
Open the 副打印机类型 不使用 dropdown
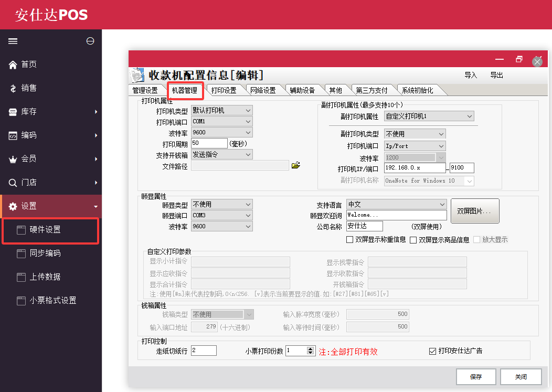(415, 134)
